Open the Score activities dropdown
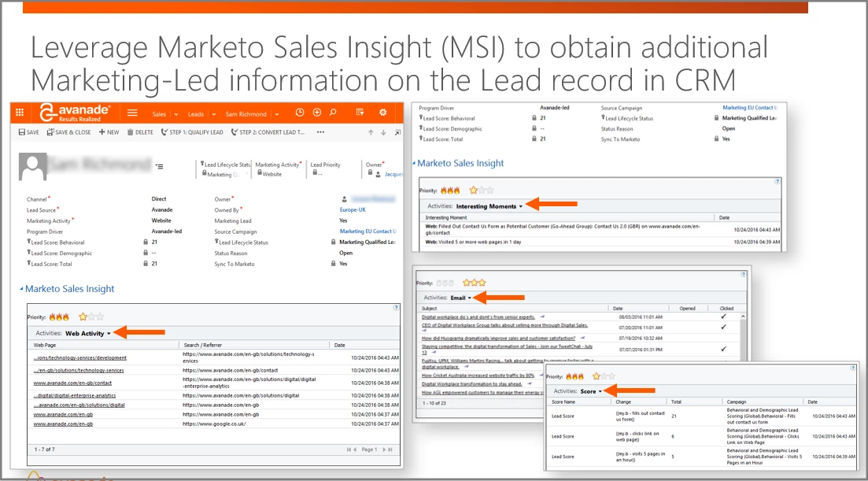 (x=591, y=391)
